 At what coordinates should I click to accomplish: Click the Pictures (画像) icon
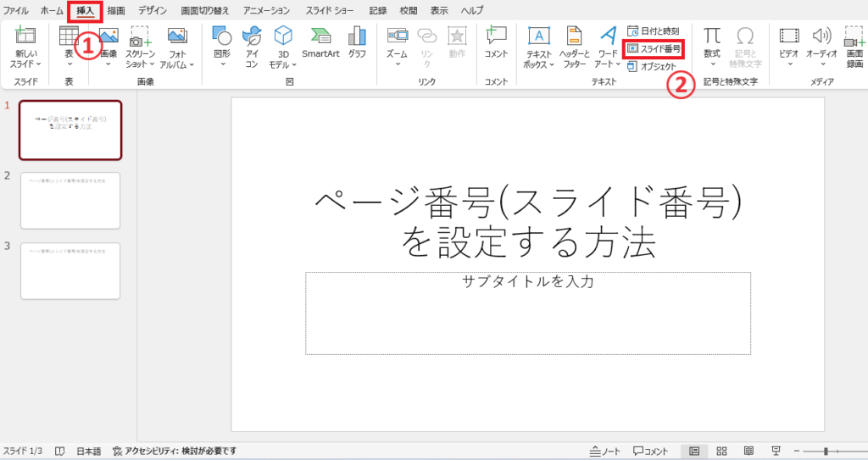(109, 37)
